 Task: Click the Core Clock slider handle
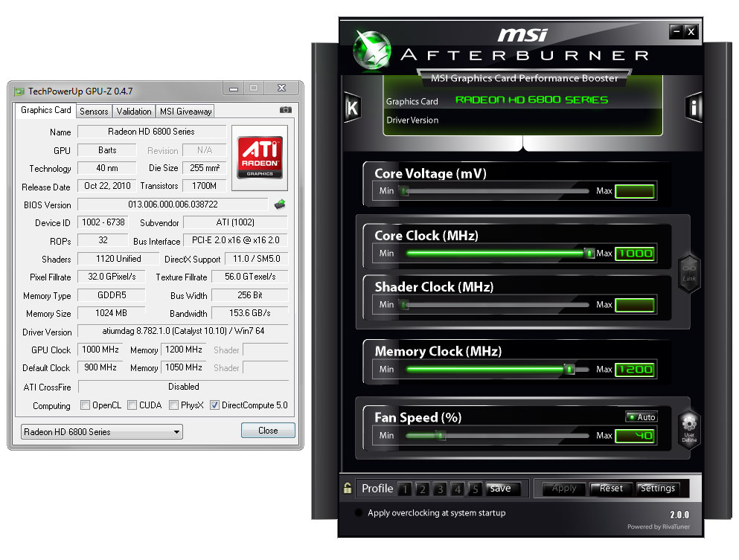(x=589, y=254)
